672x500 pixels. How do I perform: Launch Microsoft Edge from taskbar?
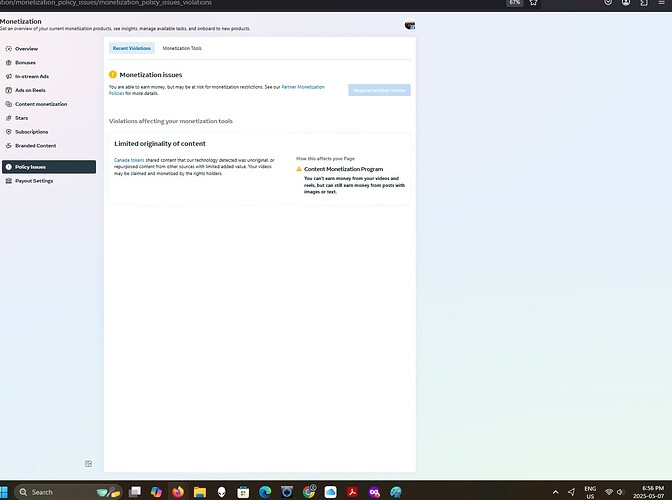pos(265,492)
